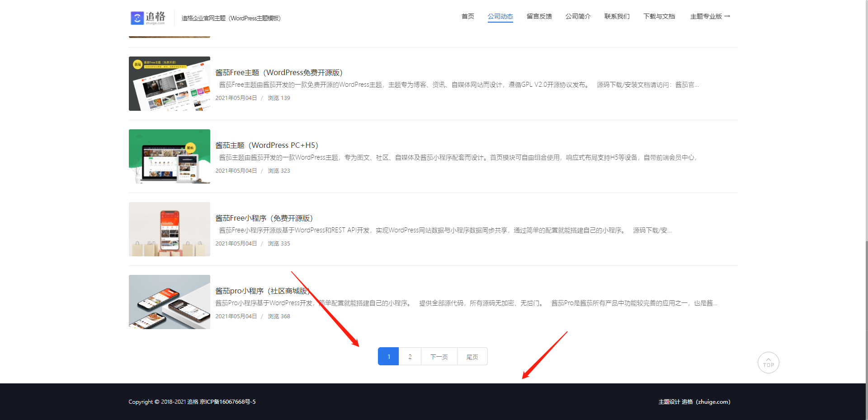Open the 下载与文档 menu item
This screenshot has width=868, height=420.
tap(659, 16)
